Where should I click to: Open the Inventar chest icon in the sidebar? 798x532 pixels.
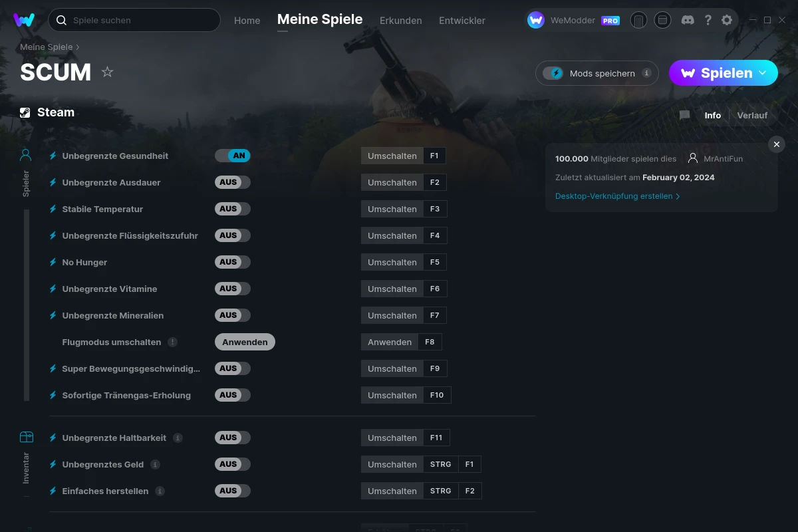pyautogui.click(x=27, y=436)
